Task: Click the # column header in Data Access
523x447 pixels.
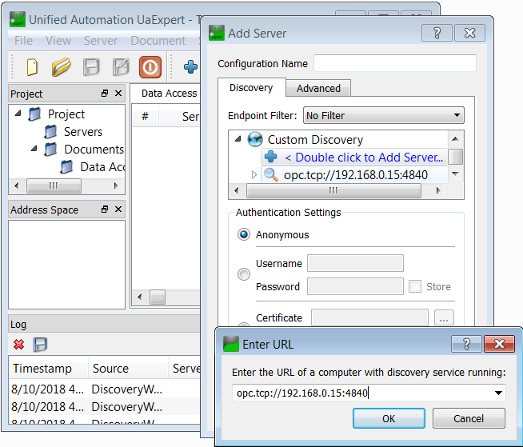Action: [145, 116]
